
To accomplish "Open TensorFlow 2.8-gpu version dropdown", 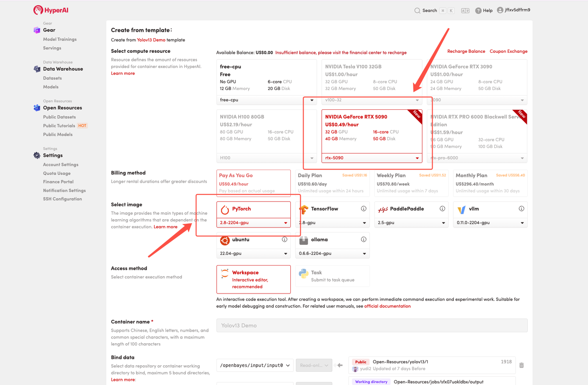I will click(x=333, y=222).
